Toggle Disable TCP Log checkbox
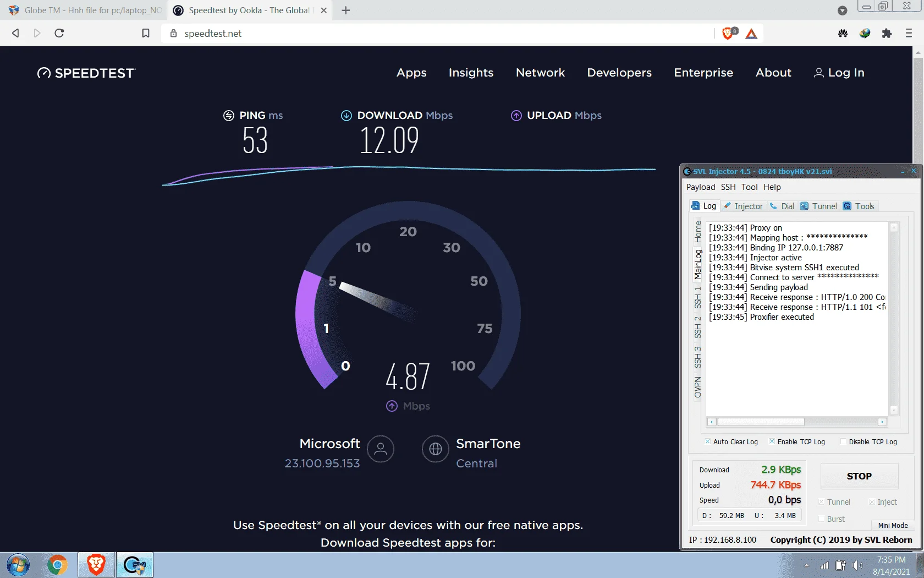The image size is (924, 578). [843, 441]
